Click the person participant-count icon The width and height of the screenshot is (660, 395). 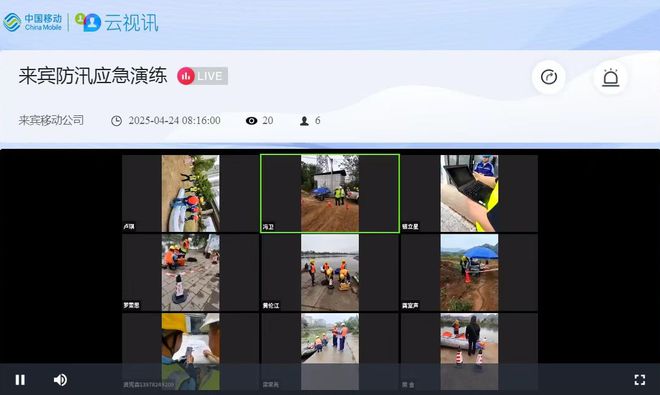tap(304, 121)
